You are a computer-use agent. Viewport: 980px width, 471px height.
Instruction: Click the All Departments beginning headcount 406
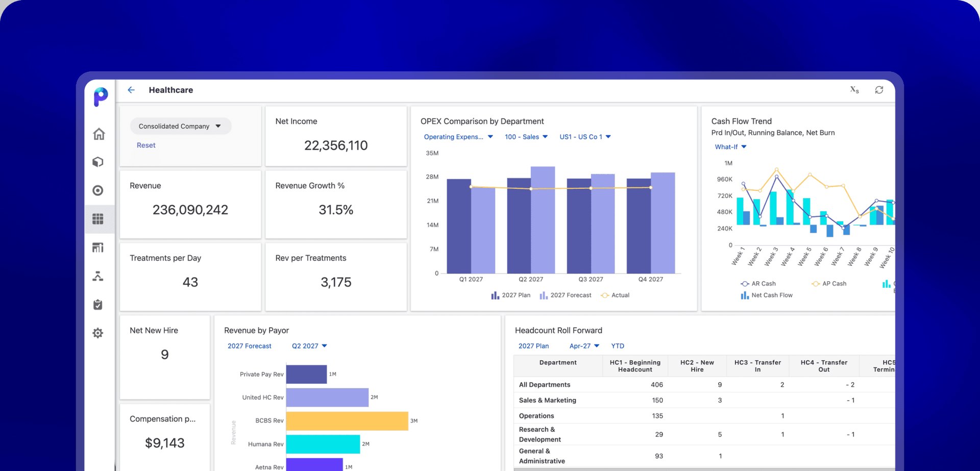(657, 385)
